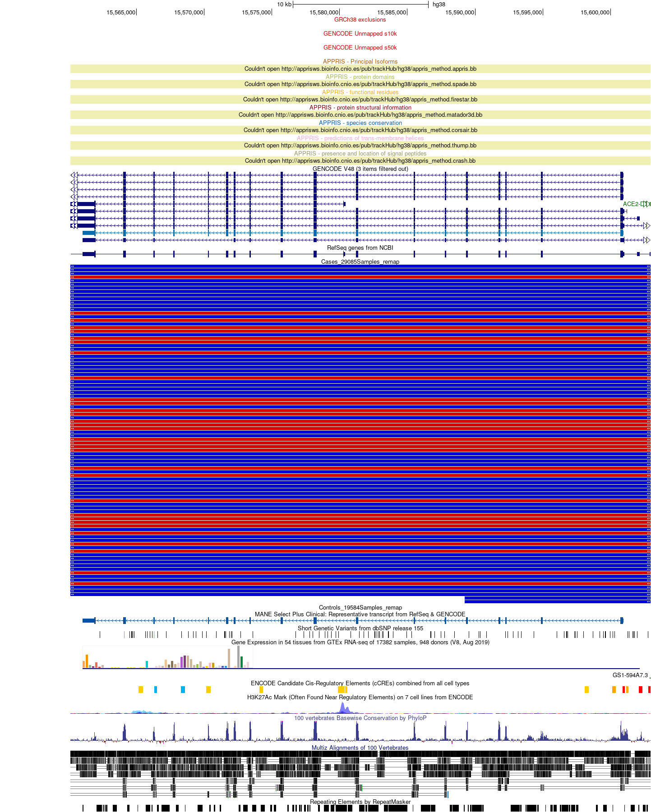Click the 15,570,000 position marker
Viewport: 651px width, 812px height.
[x=189, y=13]
